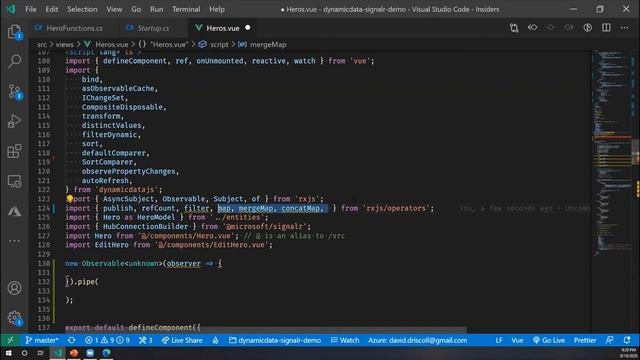Open the Run menu

pyautogui.click(x=156, y=9)
